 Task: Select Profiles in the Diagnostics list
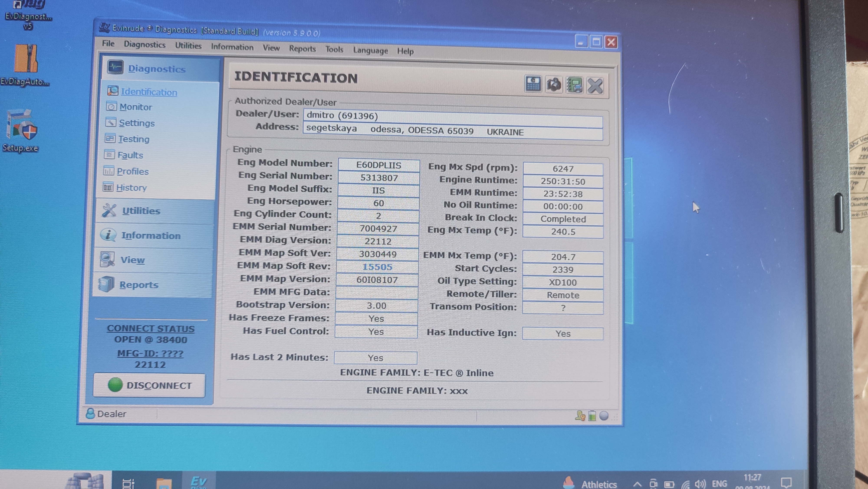(x=132, y=171)
